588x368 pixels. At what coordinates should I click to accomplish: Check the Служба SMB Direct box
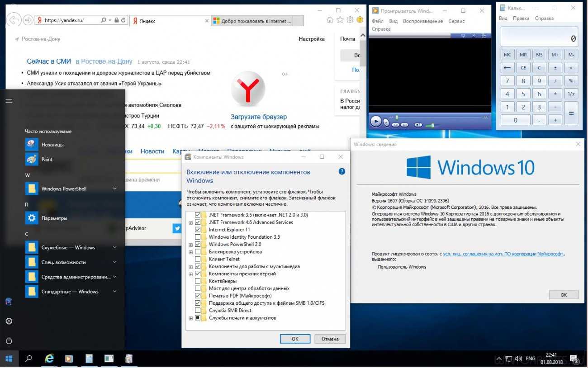point(198,311)
